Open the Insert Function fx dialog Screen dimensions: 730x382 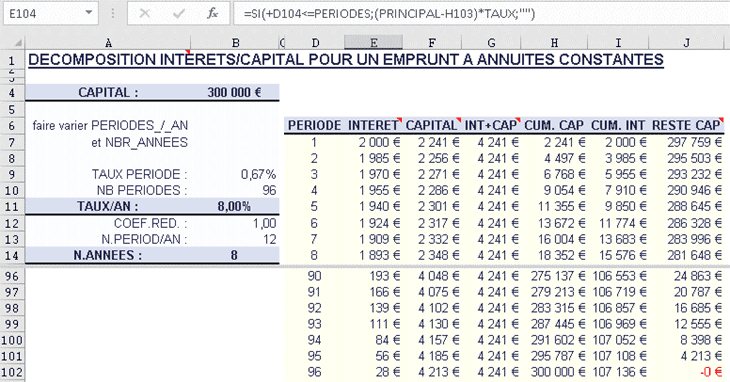tap(213, 13)
